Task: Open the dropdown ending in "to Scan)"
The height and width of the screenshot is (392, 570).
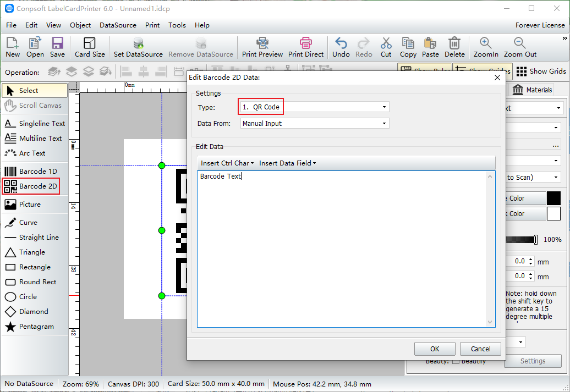Action: coord(533,177)
